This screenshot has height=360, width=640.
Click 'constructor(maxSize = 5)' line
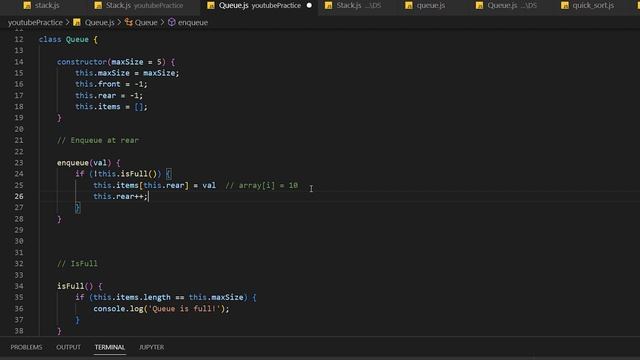[116, 62]
